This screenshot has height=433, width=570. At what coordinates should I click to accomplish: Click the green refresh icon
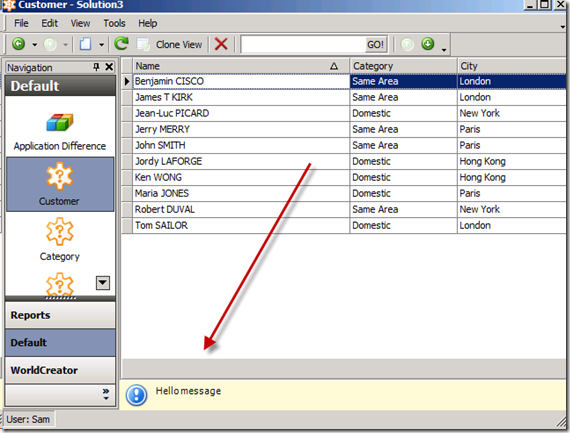(x=121, y=44)
